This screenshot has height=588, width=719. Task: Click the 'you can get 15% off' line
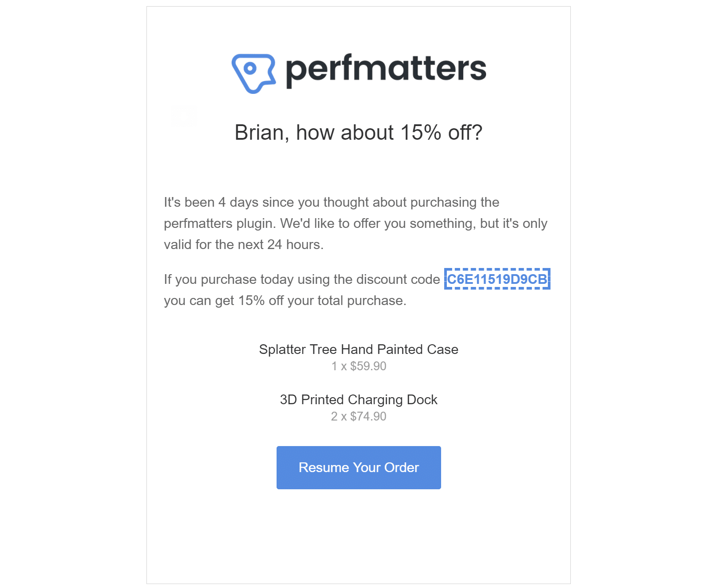point(285,301)
